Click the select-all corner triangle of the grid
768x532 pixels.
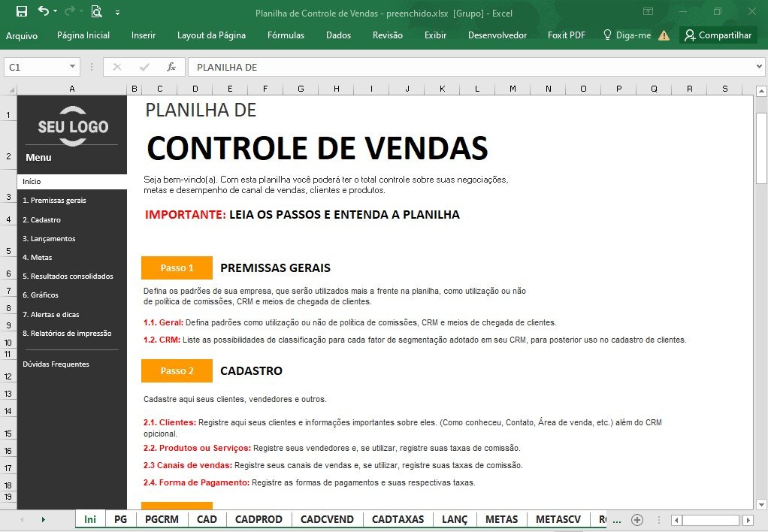11,89
